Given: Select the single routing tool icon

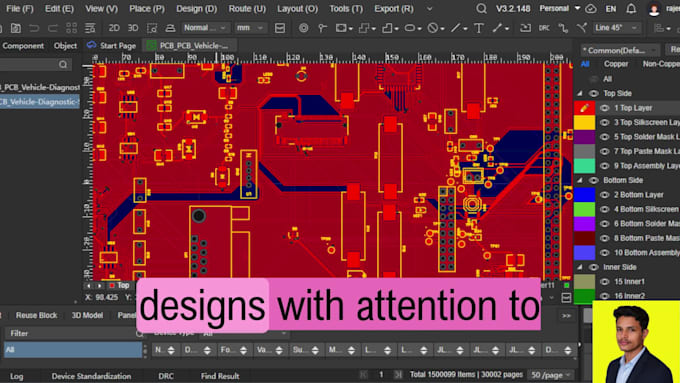Looking at the screenshot, I should tap(563, 28).
